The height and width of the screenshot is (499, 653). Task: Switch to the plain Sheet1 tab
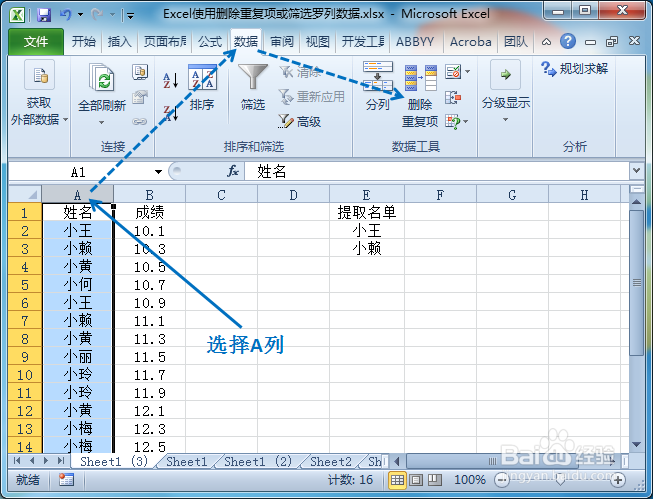187,462
